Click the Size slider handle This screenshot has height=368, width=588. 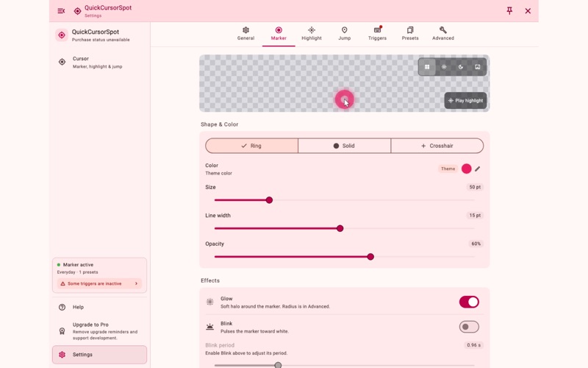[x=269, y=200]
